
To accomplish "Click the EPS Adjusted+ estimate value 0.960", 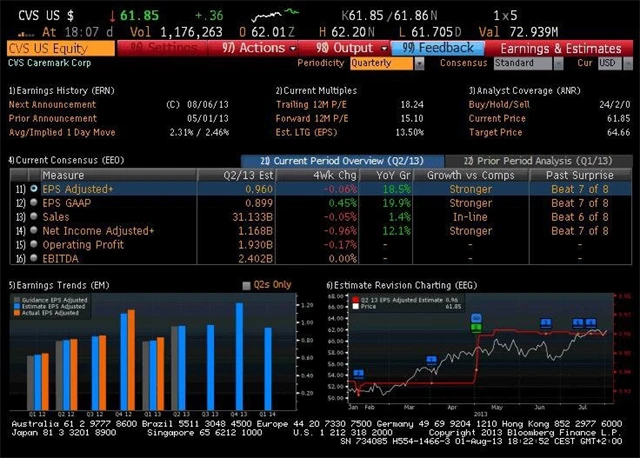I will tap(259, 189).
